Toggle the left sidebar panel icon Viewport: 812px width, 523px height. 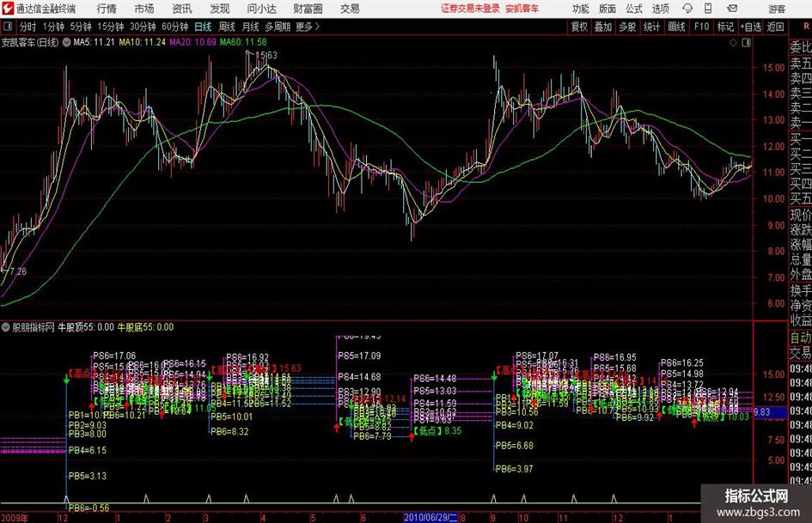pyautogui.click(x=7, y=27)
